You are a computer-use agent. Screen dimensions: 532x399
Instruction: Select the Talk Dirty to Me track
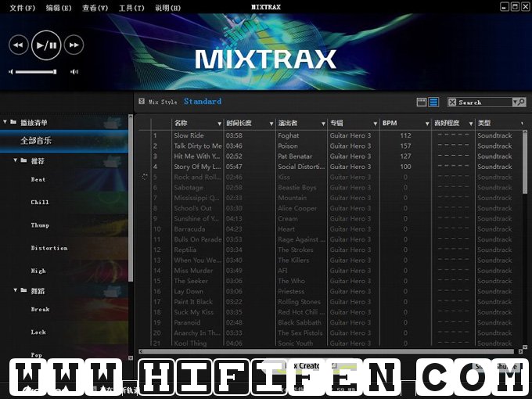pyautogui.click(x=198, y=146)
